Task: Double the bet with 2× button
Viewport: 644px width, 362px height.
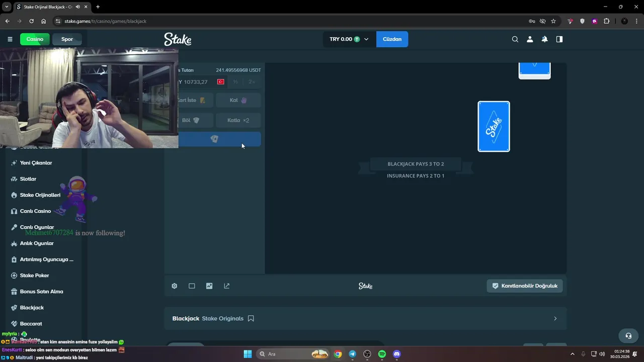Action: click(x=252, y=82)
